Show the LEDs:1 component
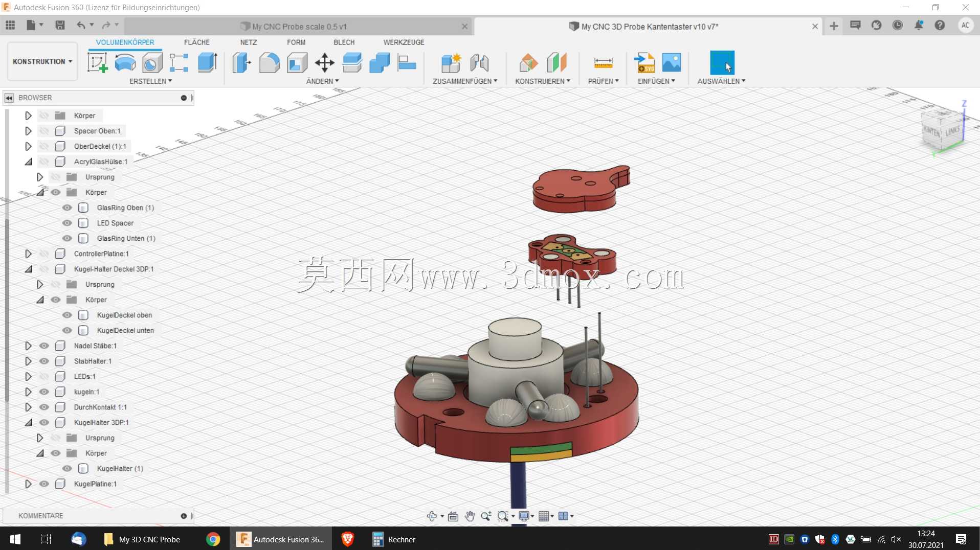Viewport: 980px width, 550px height. pos(44,376)
